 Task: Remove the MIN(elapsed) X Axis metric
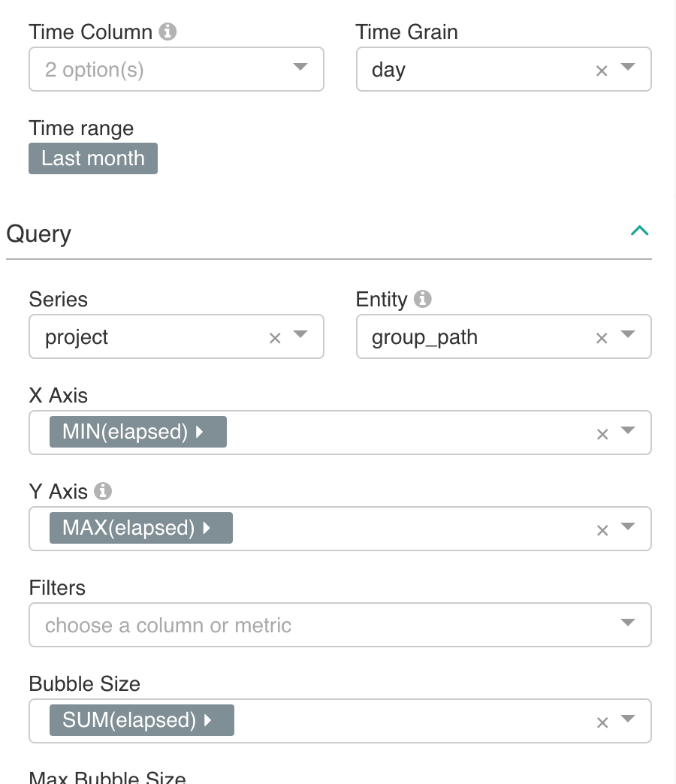[601, 433]
